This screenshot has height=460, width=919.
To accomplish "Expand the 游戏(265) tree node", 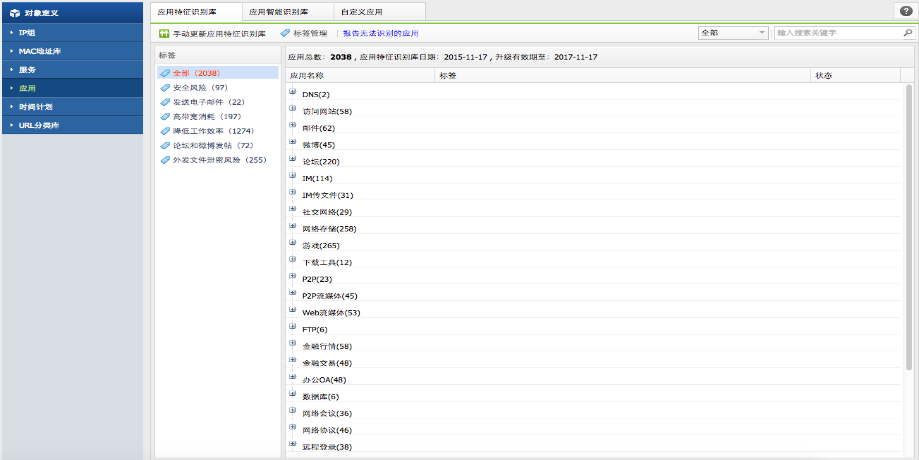I will [293, 244].
